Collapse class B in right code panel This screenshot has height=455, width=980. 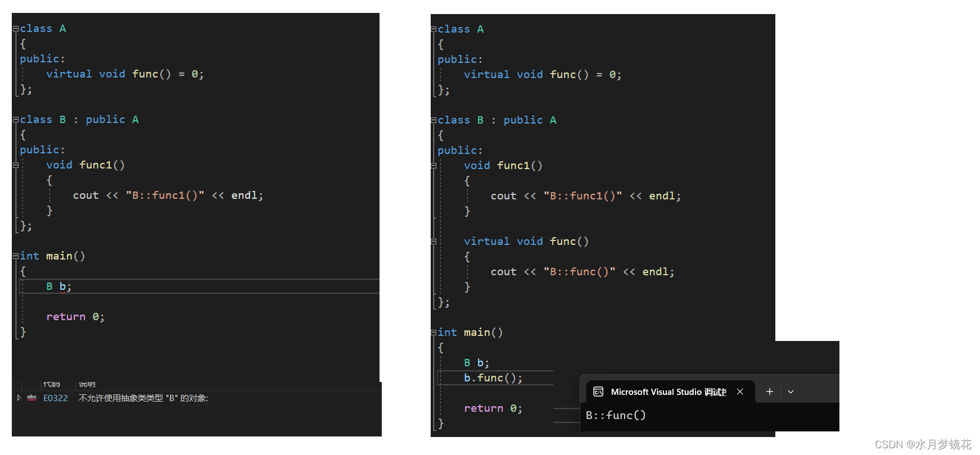[x=433, y=120]
